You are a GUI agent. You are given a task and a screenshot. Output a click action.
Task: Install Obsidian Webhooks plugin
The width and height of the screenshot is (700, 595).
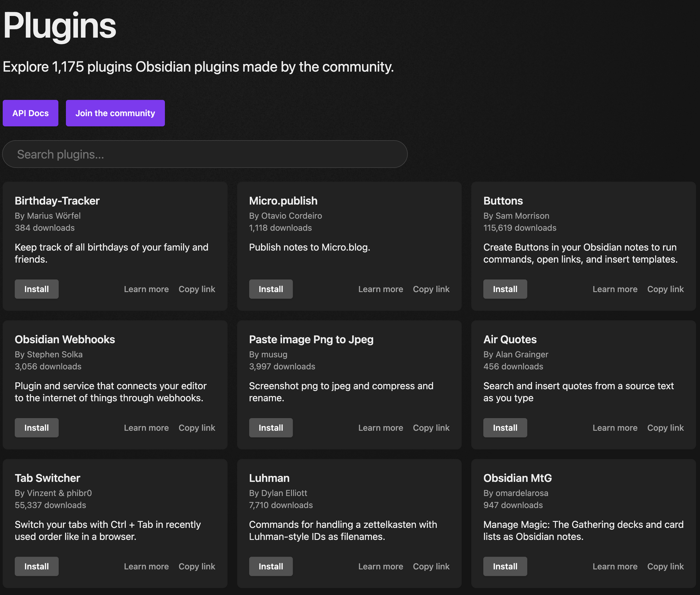tap(36, 428)
